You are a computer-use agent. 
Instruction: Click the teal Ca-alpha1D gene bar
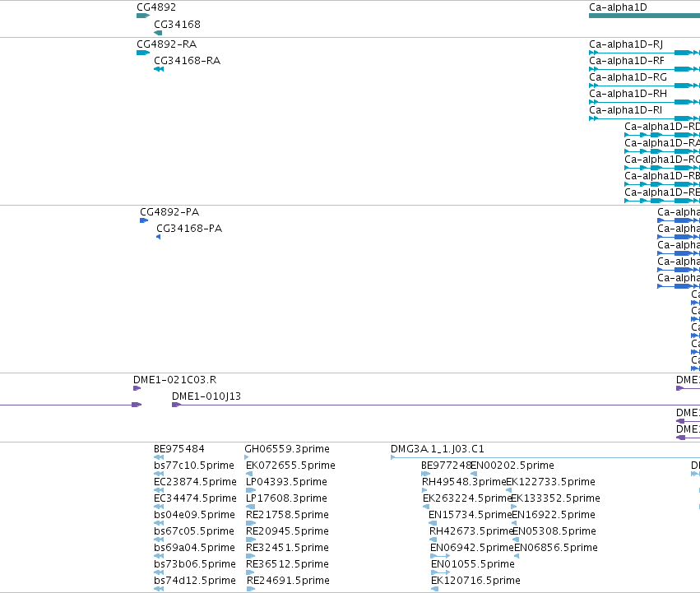[x=644, y=16]
